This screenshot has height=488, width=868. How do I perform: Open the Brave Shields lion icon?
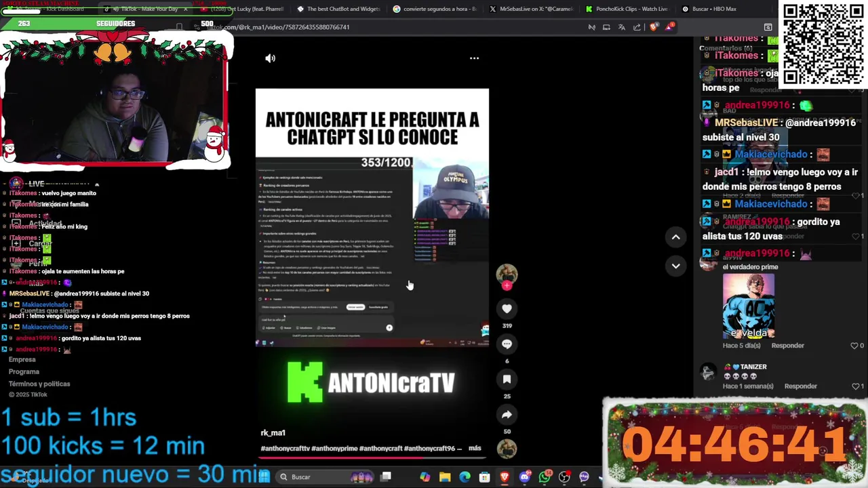654,27
